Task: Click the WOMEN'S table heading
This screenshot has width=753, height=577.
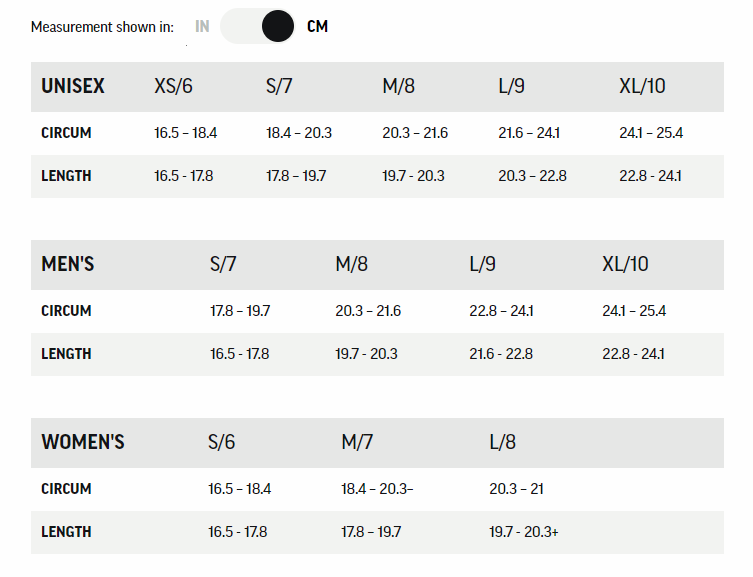Action: [83, 442]
